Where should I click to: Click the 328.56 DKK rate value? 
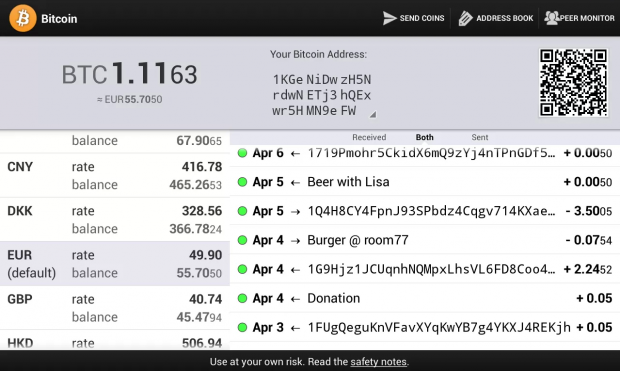[202, 211]
